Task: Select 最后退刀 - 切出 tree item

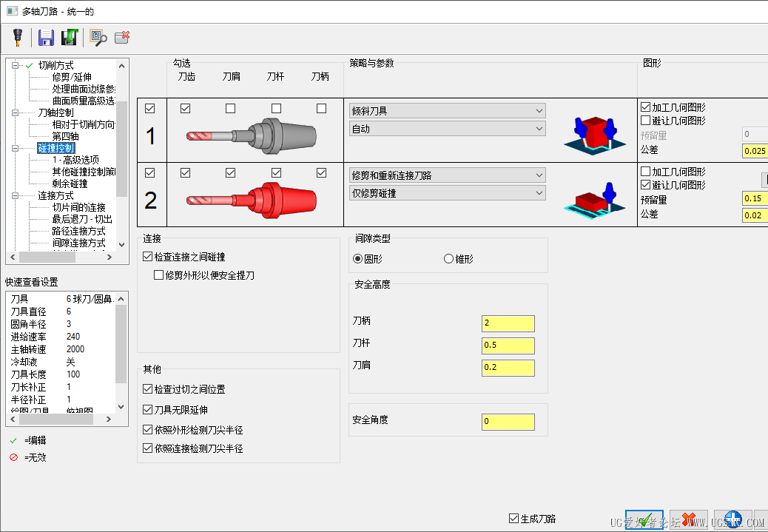Action: [82, 219]
